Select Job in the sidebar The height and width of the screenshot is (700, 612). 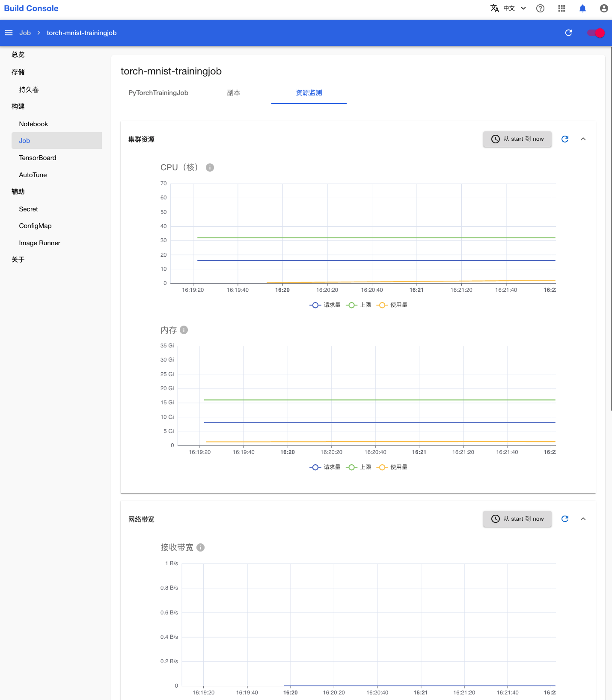click(56, 141)
